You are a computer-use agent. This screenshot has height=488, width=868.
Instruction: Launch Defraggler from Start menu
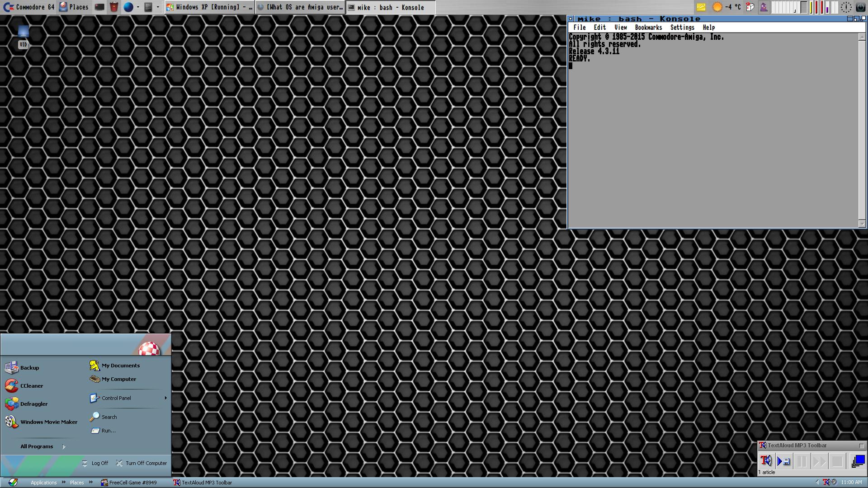pyautogui.click(x=27, y=404)
